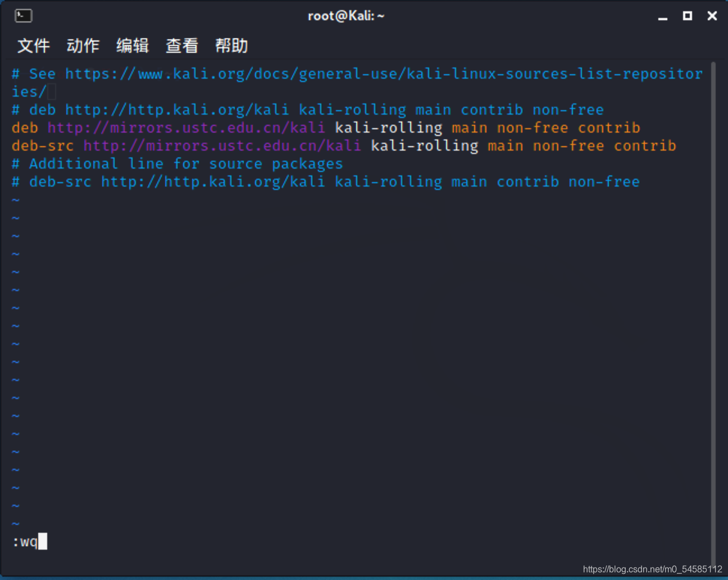Click 'contrib' at the end of the deb-src line
This screenshot has height=580, width=728.
click(645, 146)
